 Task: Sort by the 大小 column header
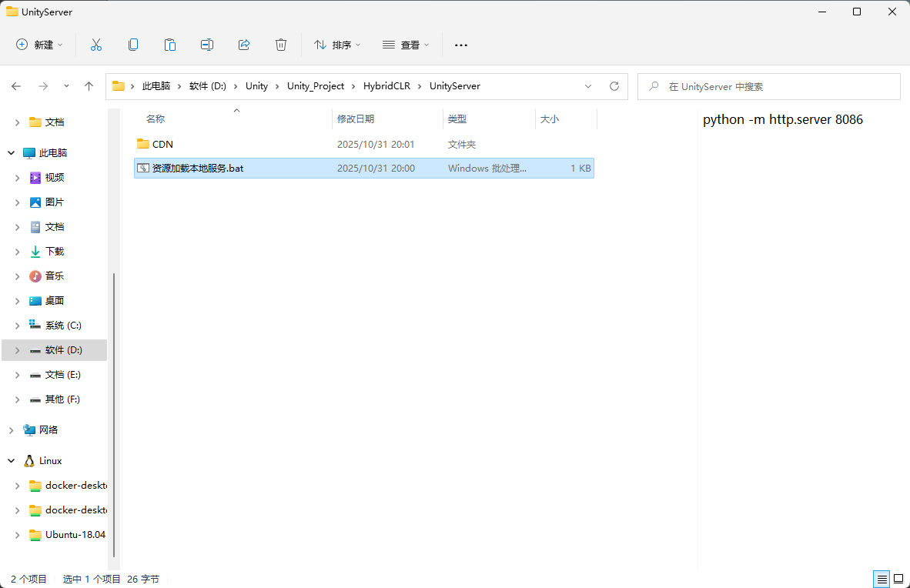pos(566,119)
